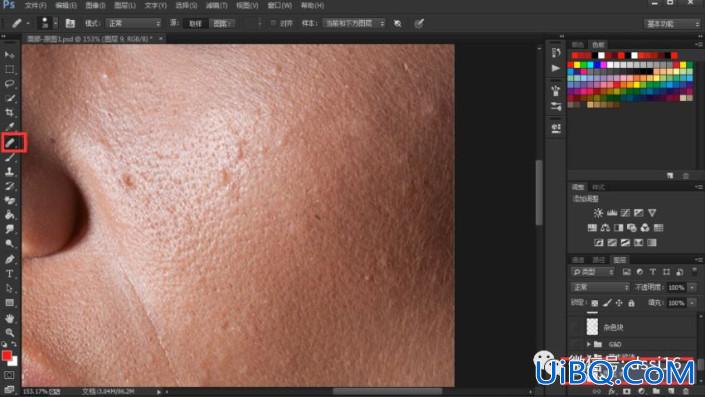Choose 图案 pattern source button
705x397 pixels.
222,23
